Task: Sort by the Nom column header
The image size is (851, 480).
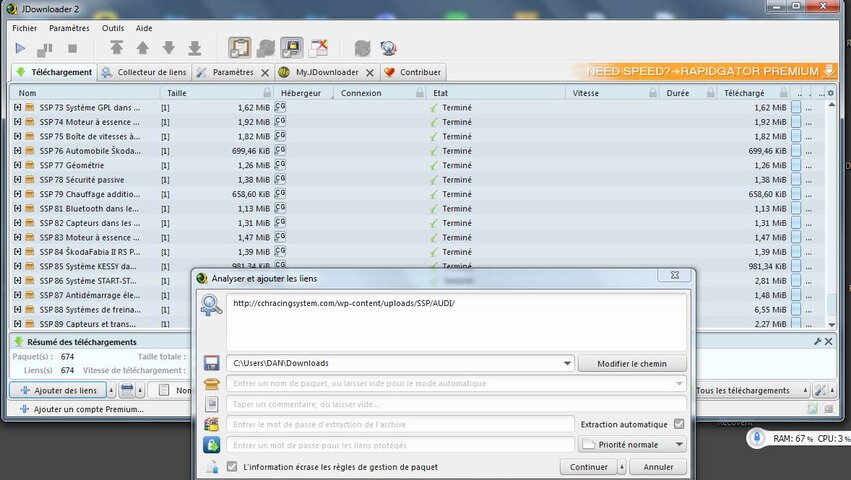Action: pos(85,93)
